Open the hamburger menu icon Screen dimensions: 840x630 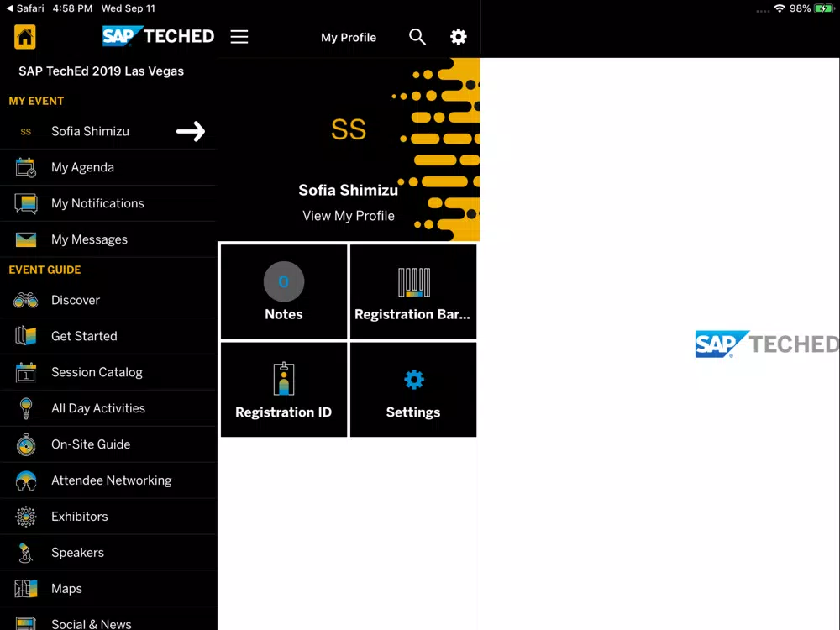(x=239, y=37)
